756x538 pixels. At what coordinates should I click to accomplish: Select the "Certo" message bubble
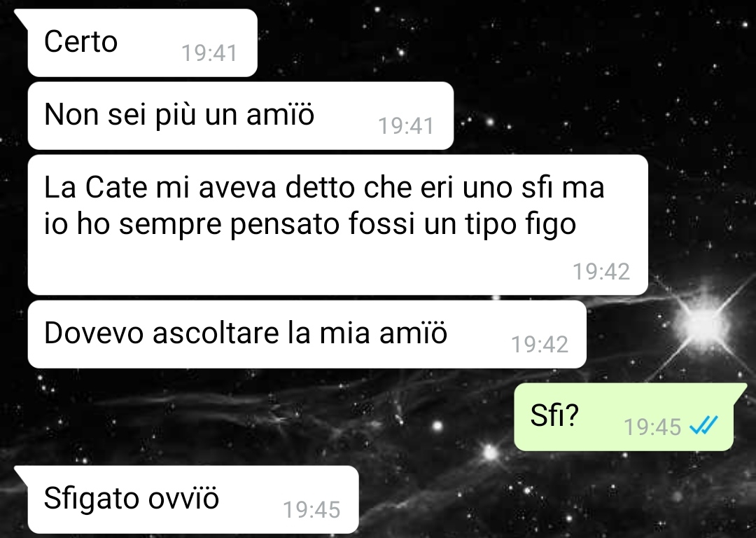[x=142, y=43]
